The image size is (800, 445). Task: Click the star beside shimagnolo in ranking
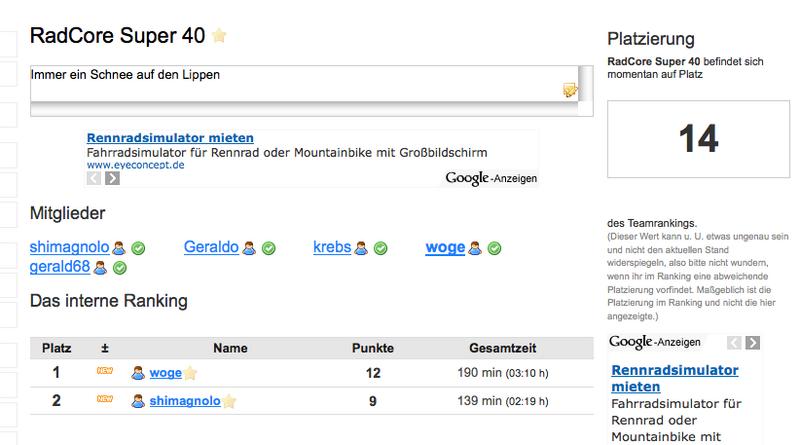point(229,402)
